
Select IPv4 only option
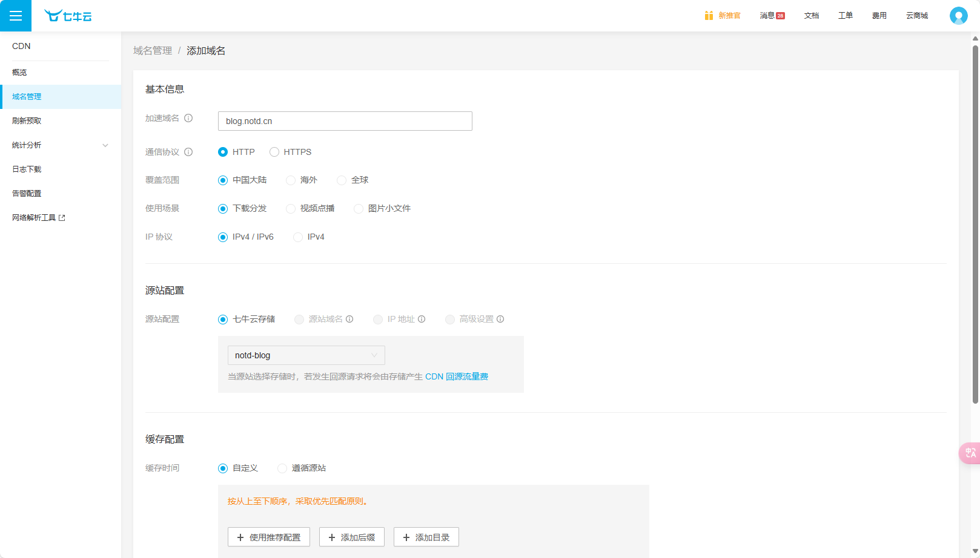(298, 237)
